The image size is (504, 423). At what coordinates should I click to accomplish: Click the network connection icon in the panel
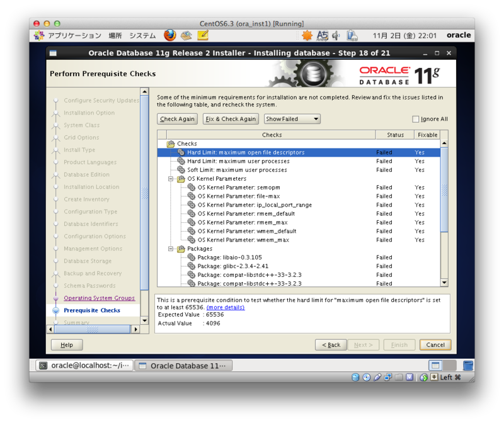click(352, 36)
